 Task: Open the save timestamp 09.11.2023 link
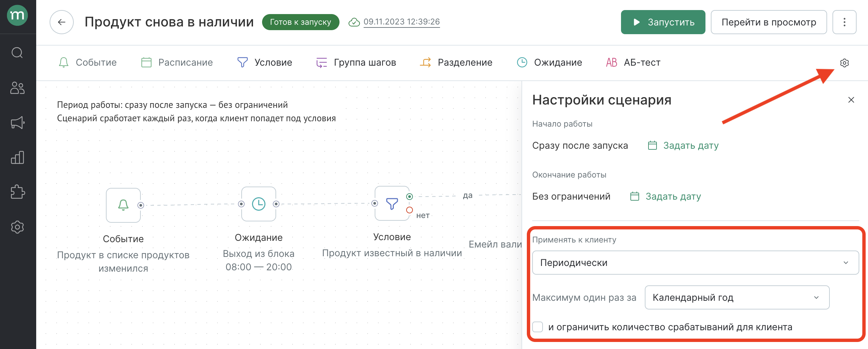[x=401, y=22]
